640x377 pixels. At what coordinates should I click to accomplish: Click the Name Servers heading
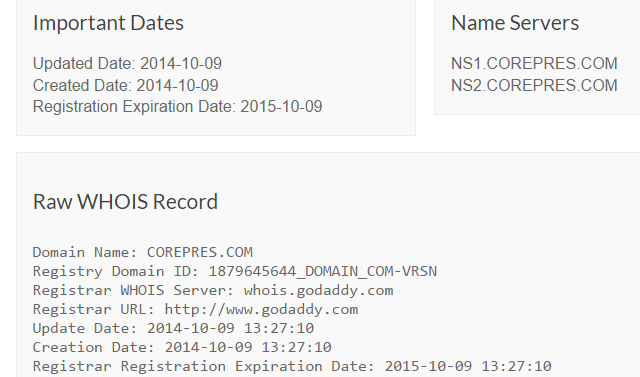click(x=515, y=23)
